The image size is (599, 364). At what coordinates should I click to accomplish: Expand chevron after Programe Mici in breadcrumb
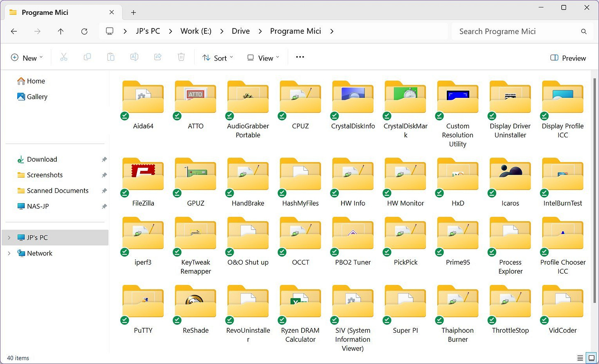click(x=332, y=31)
